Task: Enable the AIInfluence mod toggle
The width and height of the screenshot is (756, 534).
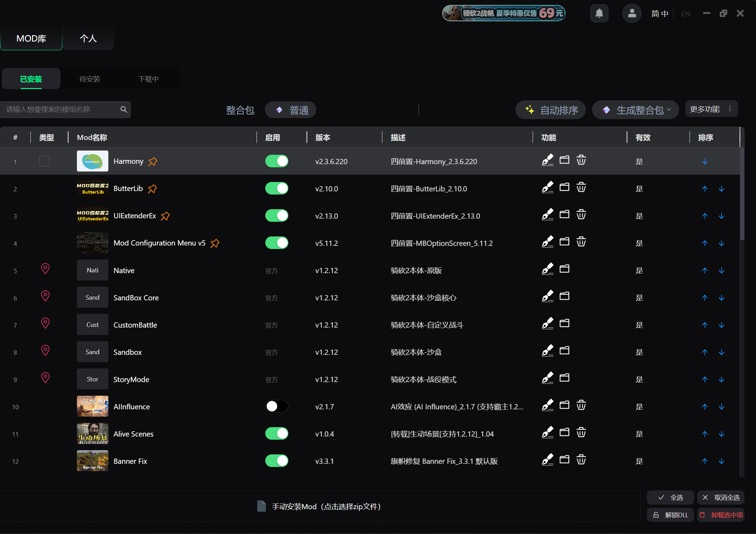Action: tap(277, 406)
